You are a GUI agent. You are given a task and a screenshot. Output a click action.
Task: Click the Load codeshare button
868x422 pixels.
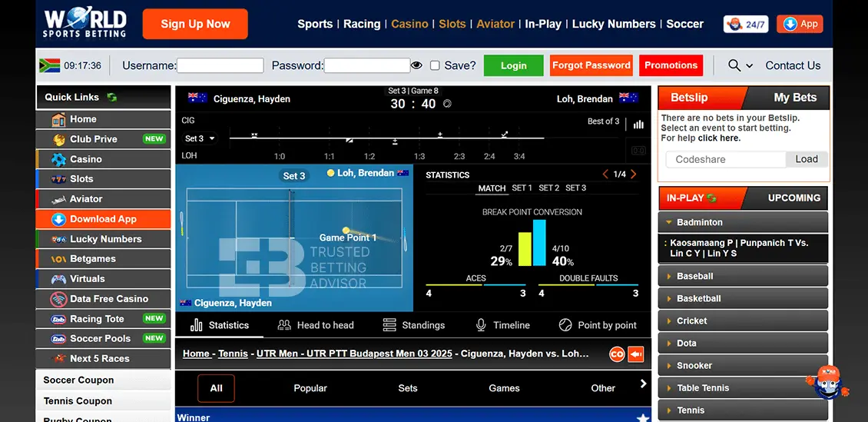click(x=807, y=159)
